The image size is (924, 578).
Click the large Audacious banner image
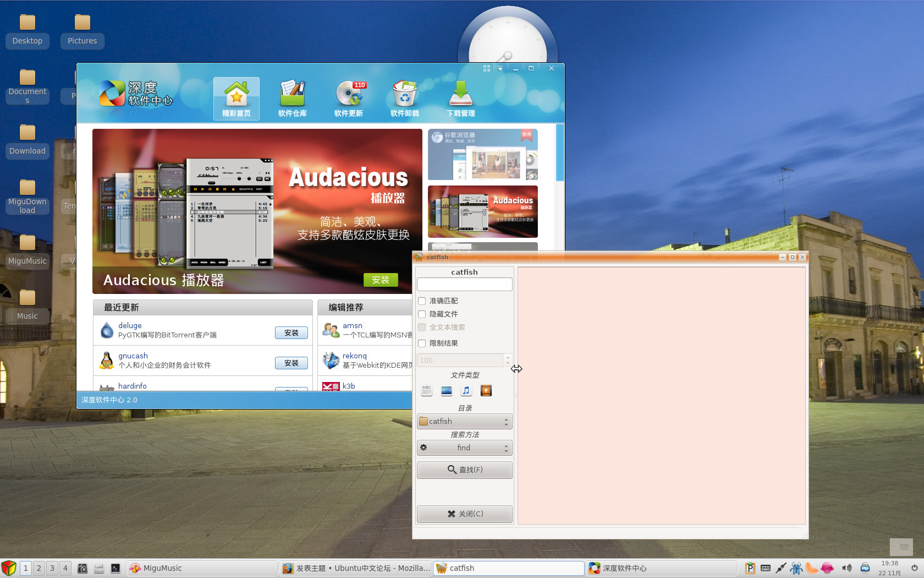pos(257,211)
